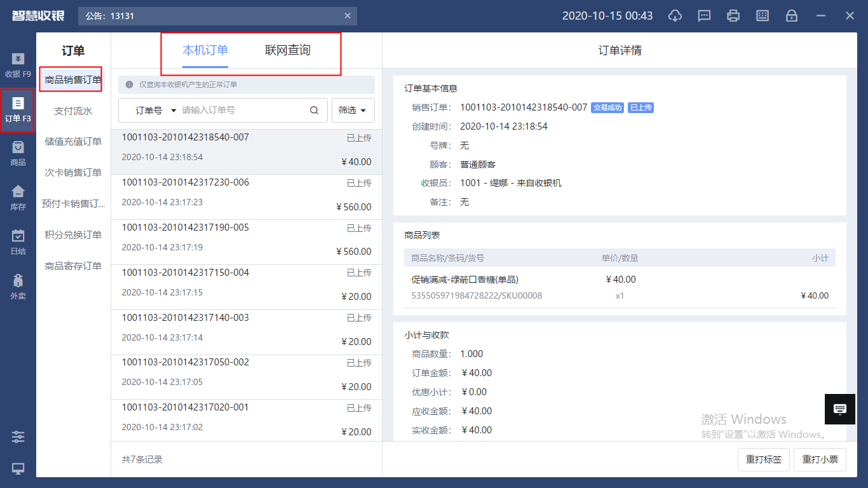Open the 收银 F9 cashier icon
The image size is (868, 488).
(x=18, y=65)
